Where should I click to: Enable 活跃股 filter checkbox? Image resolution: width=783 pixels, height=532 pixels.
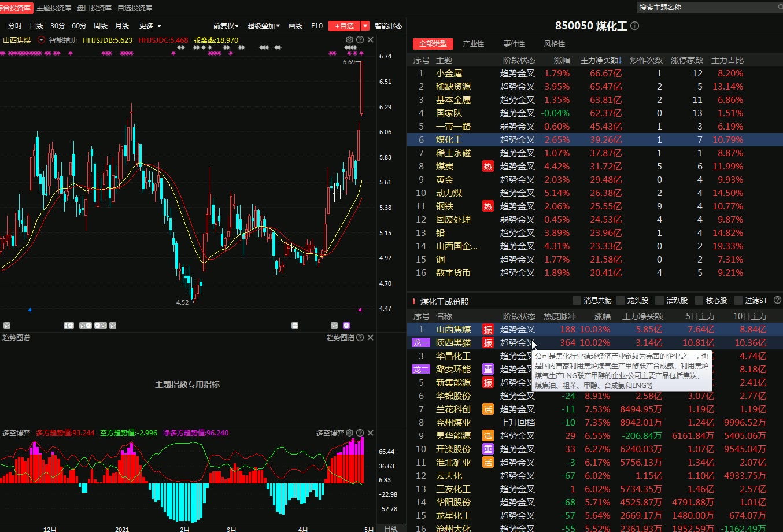(x=660, y=300)
